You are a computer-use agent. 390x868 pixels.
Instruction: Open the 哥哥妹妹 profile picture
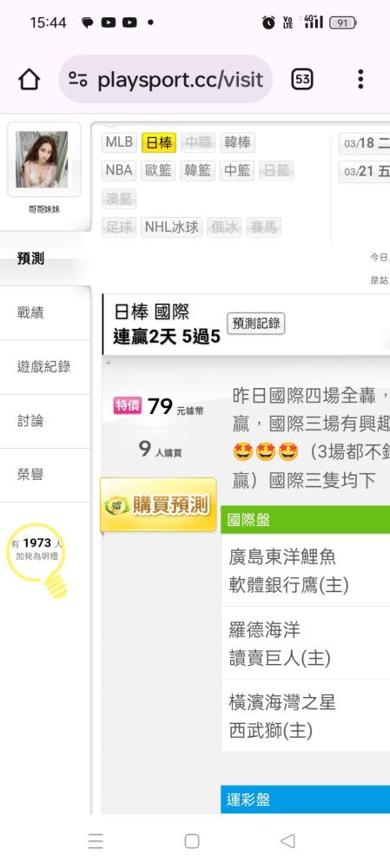(42, 160)
